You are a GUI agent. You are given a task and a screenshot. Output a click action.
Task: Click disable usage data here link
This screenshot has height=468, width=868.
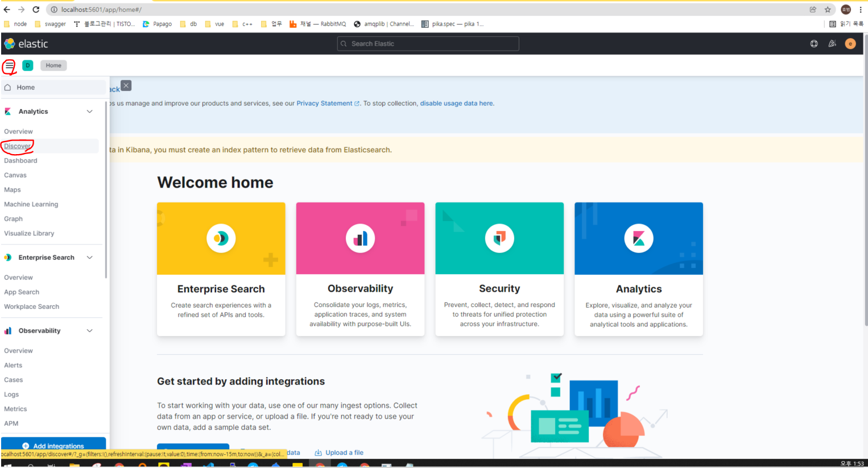(x=457, y=103)
